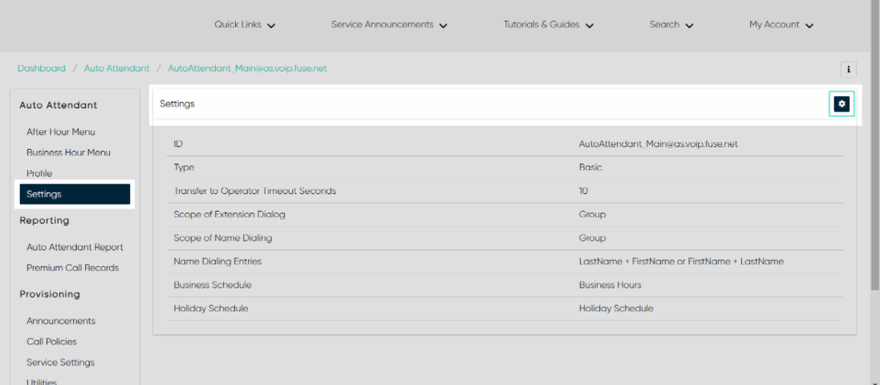Click LastName + FirstName entry value
Viewport: 880px width, 385px height.
click(681, 262)
